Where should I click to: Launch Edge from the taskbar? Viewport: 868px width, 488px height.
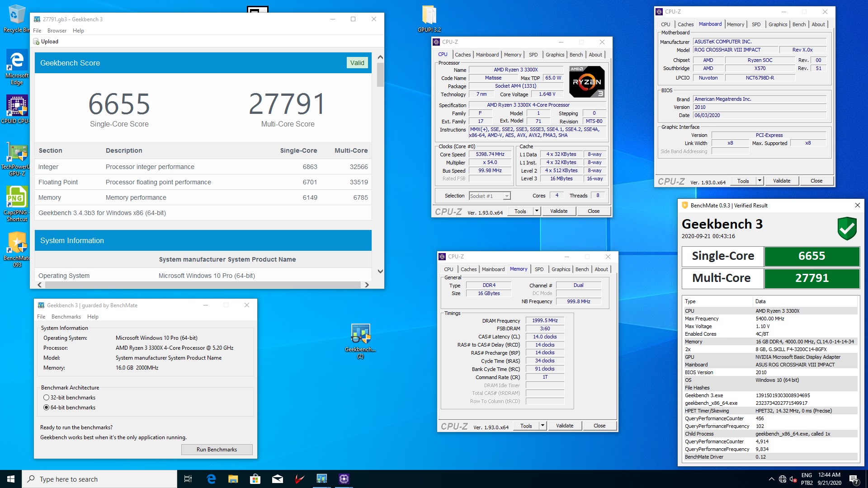click(x=211, y=479)
